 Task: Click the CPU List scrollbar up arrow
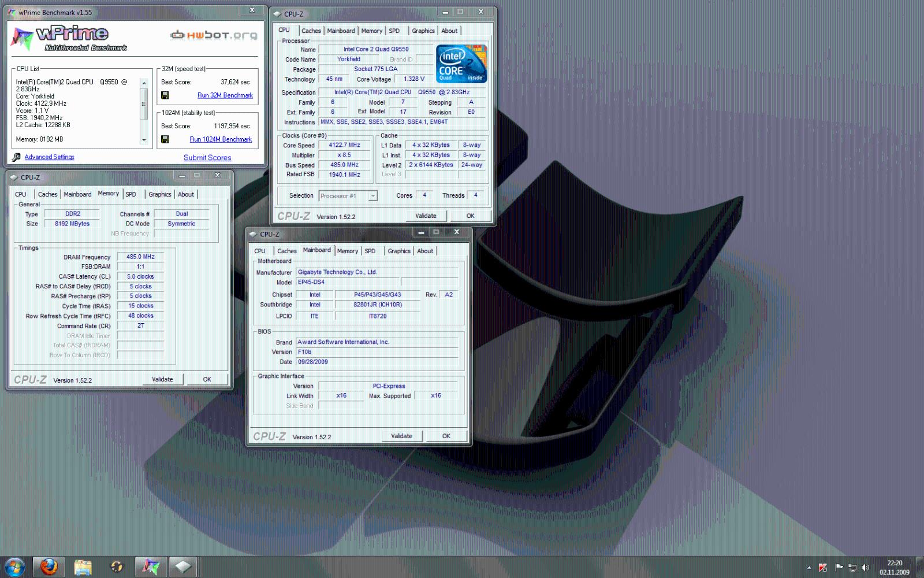pyautogui.click(x=144, y=82)
